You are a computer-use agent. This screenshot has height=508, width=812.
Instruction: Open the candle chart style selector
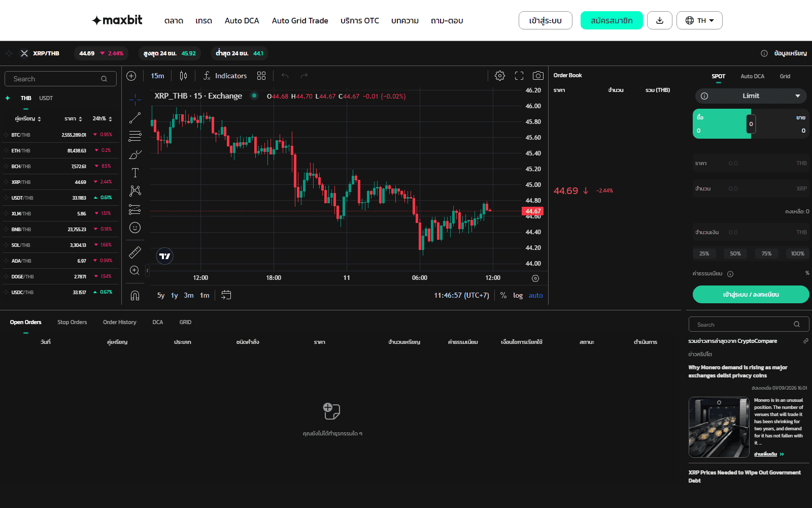pyautogui.click(x=183, y=76)
